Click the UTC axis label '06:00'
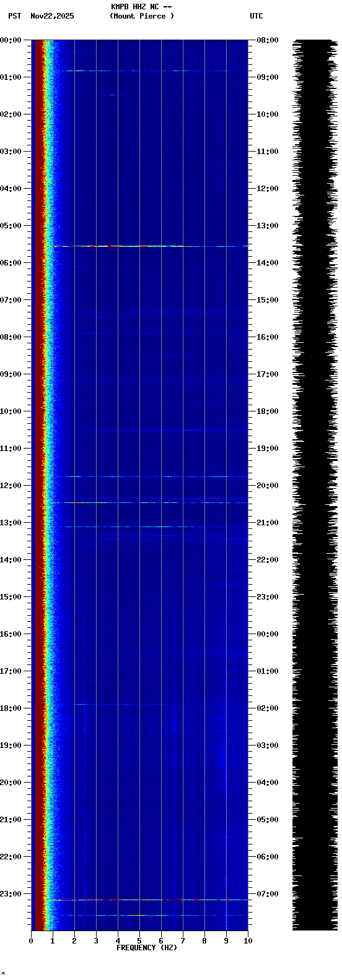Image resolution: width=342 pixels, height=980 pixels. [267, 857]
